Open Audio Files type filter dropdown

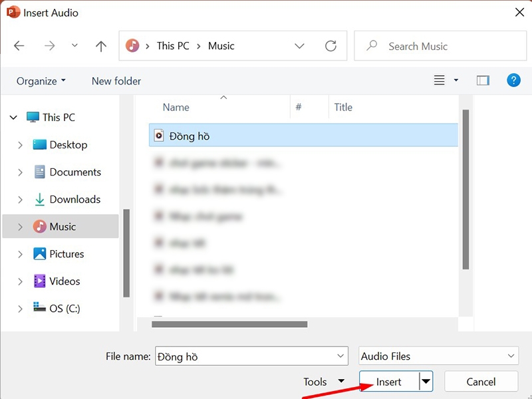coord(438,356)
